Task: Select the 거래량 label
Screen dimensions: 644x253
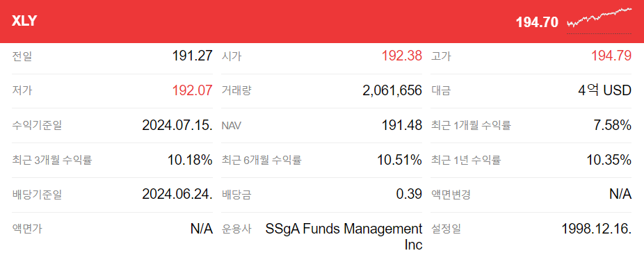Action: (236, 90)
